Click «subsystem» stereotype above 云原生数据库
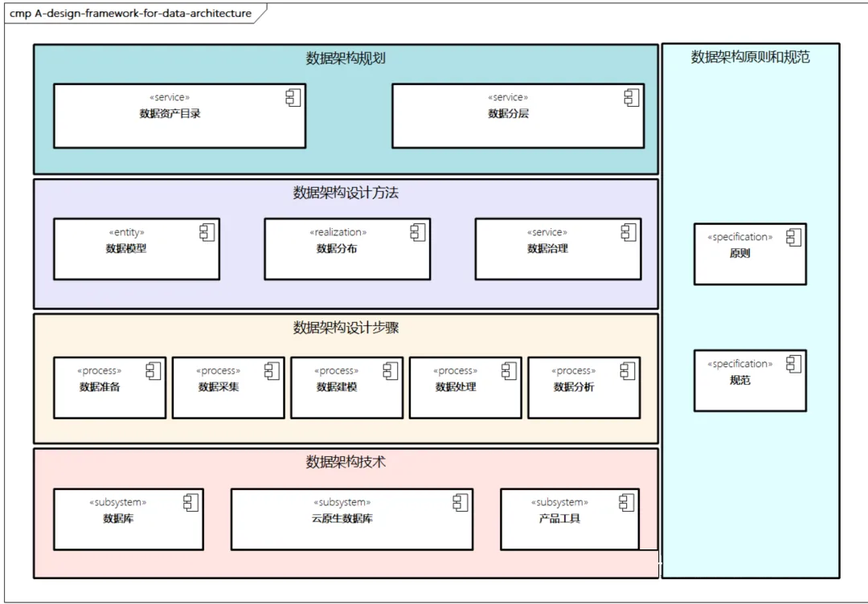 [x=342, y=503]
